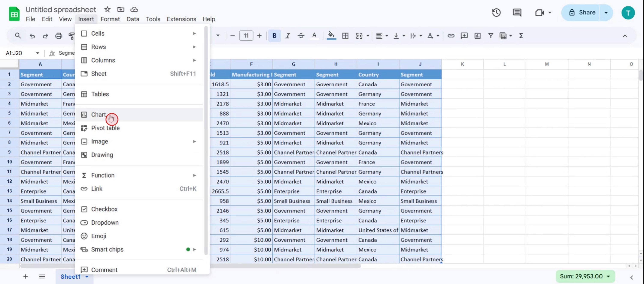Click the Sheet1 tab

click(x=70, y=276)
